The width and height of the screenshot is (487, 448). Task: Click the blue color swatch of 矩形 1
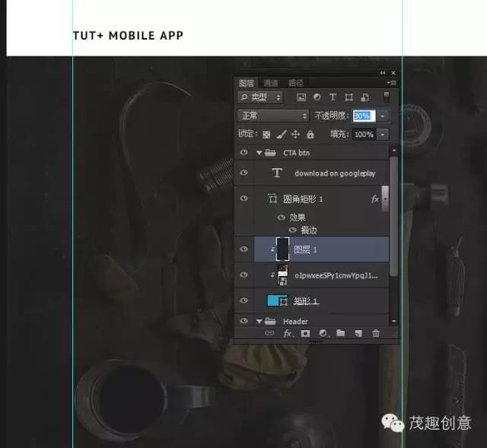272,300
